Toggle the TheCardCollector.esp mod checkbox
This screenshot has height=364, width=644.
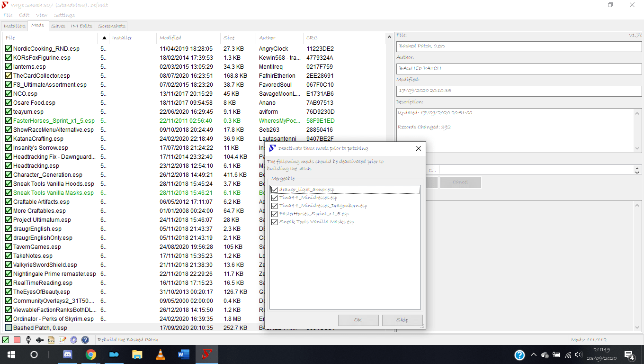click(9, 75)
